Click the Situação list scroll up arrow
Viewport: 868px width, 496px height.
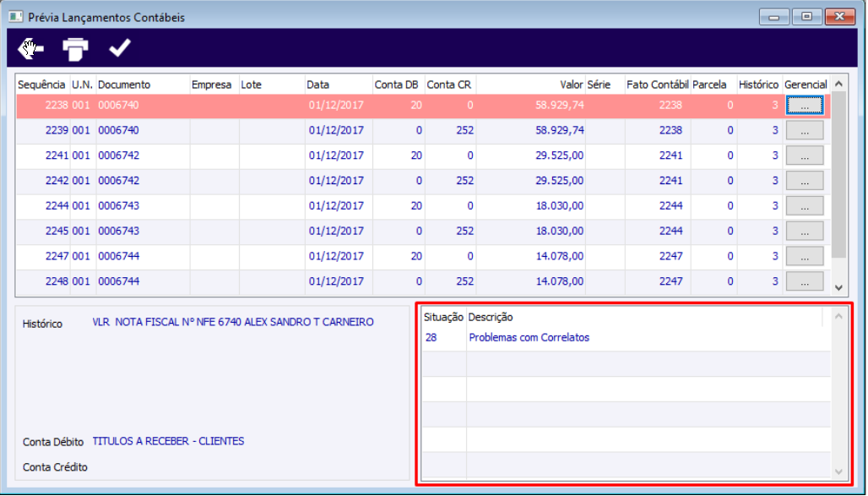coord(838,316)
